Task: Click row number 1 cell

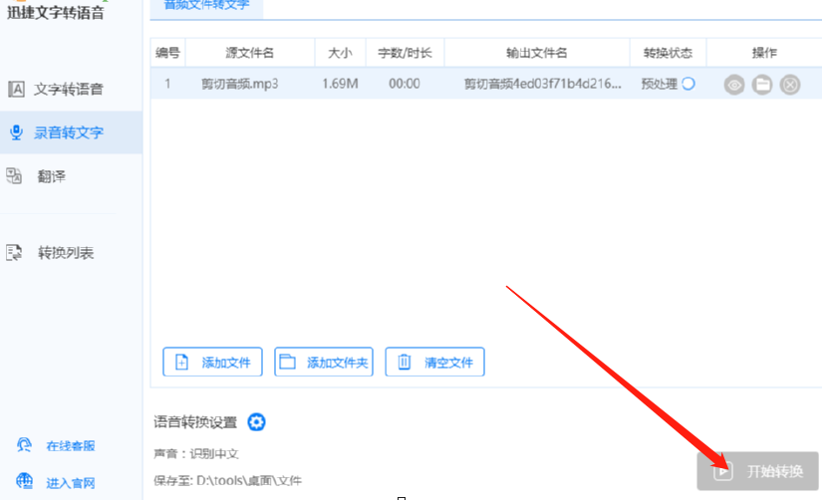Action: tap(167, 84)
